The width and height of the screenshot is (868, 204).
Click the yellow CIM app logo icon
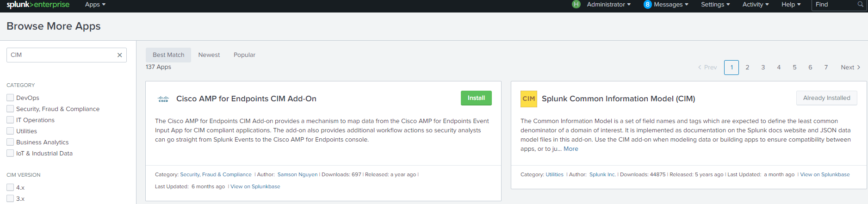tap(528, 99)
